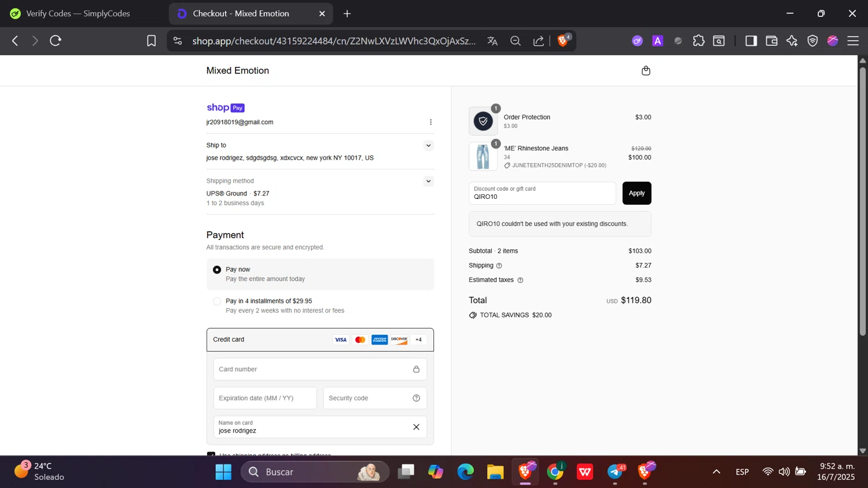Go forward to next page
This screenshot has width=868, height=488.
tap(35, 40)
